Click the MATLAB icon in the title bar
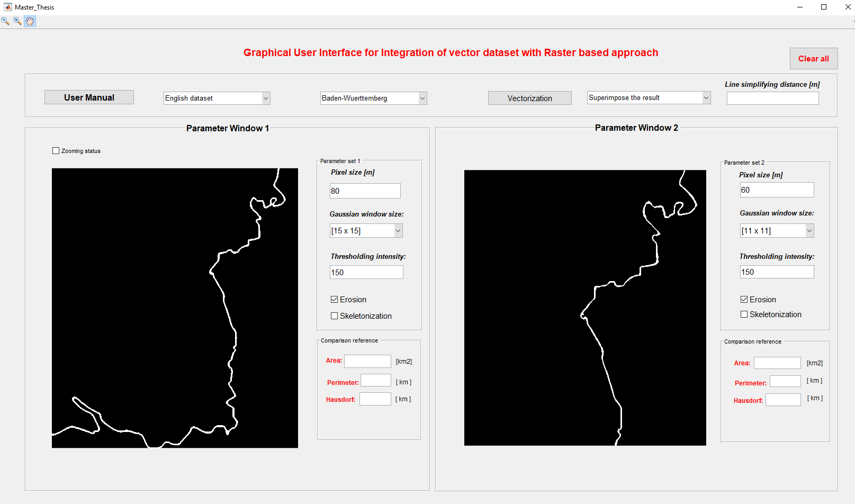This screenshot has width=855, height=504. (7, 7)
